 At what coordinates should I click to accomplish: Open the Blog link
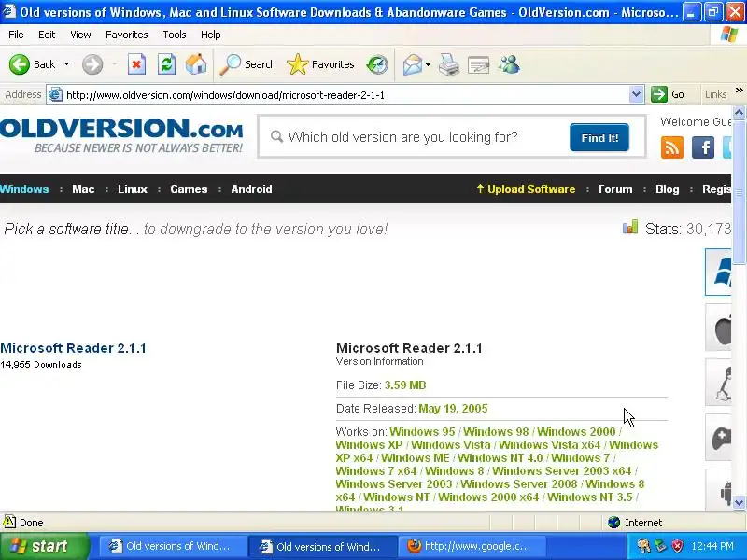click(x=668, y=189)
